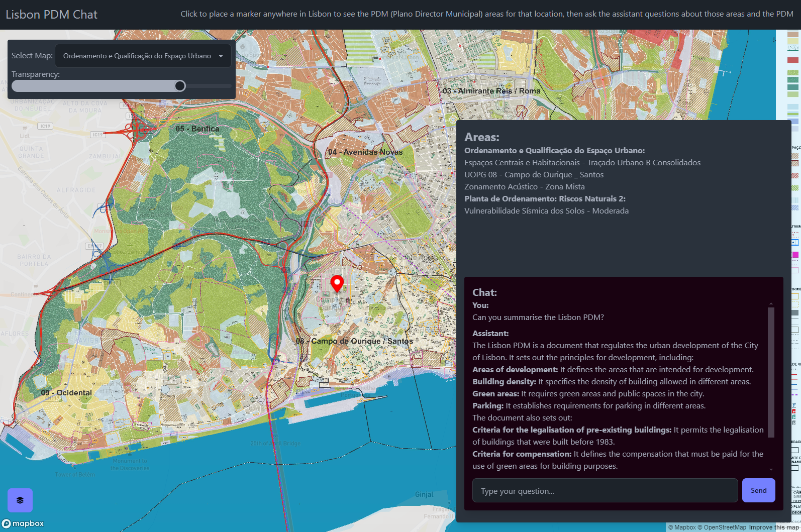The image size is (801, 532).
Task: Click the Parking: chat line
Action: click(589, 406)
